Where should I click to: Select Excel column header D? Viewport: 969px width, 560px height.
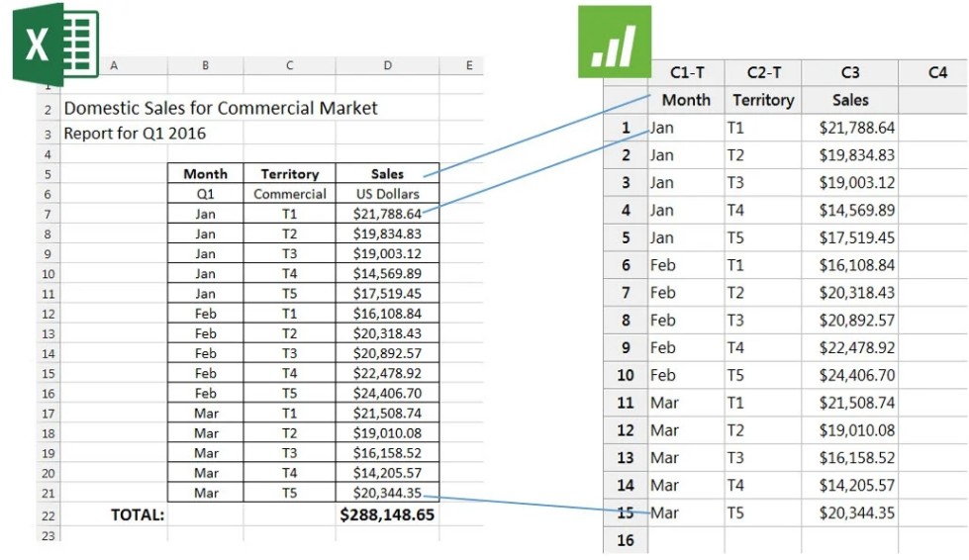click(387, 65)
